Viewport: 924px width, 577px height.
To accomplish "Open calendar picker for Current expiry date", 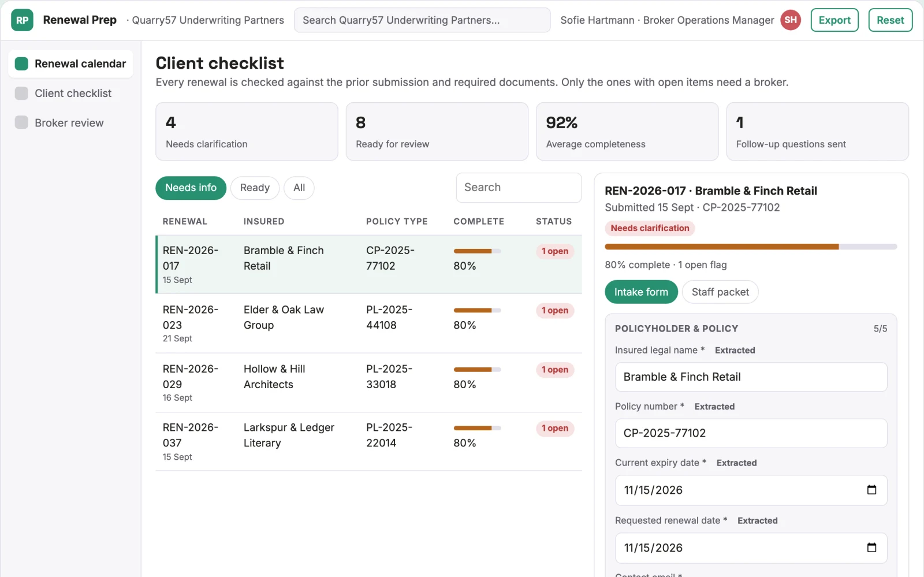I will (x=871, y=490).
